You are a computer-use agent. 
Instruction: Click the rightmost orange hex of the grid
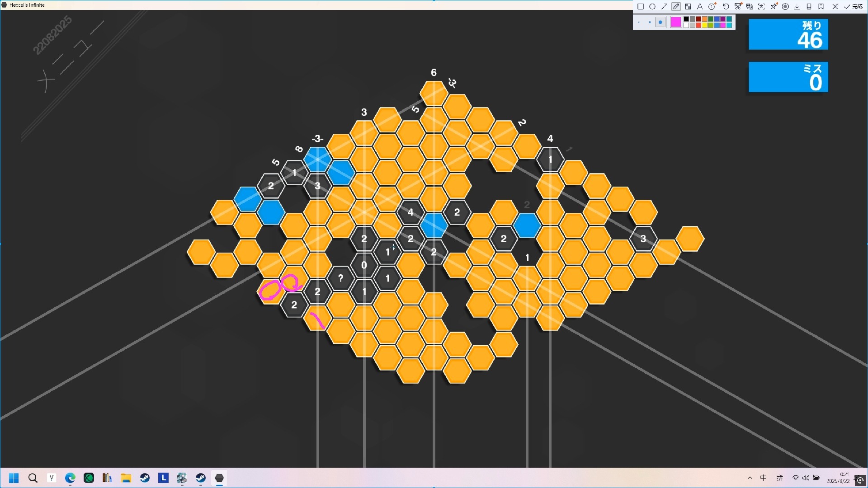point(690,239)
